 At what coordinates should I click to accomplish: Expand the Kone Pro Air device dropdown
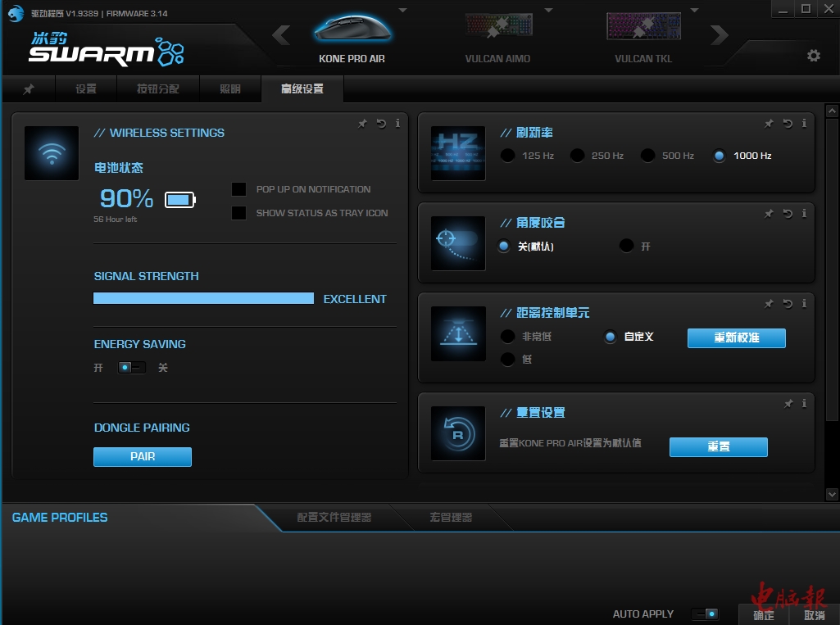point(402,11)
